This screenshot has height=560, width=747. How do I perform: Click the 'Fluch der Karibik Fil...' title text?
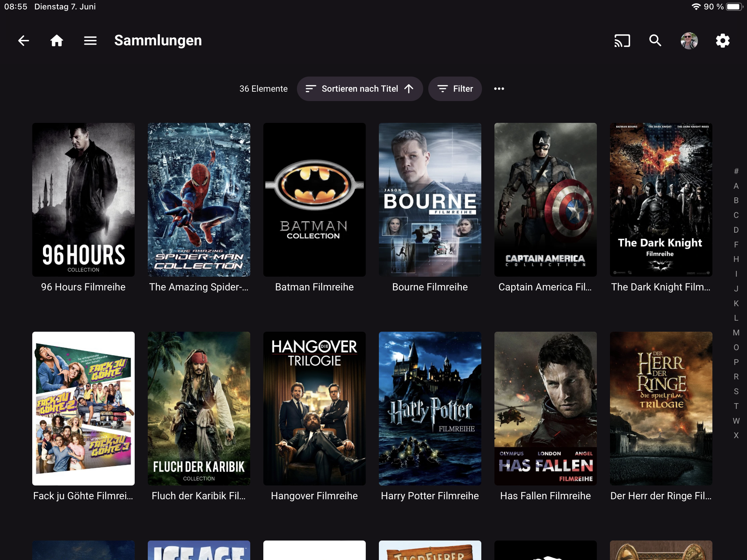pos(199,496)
